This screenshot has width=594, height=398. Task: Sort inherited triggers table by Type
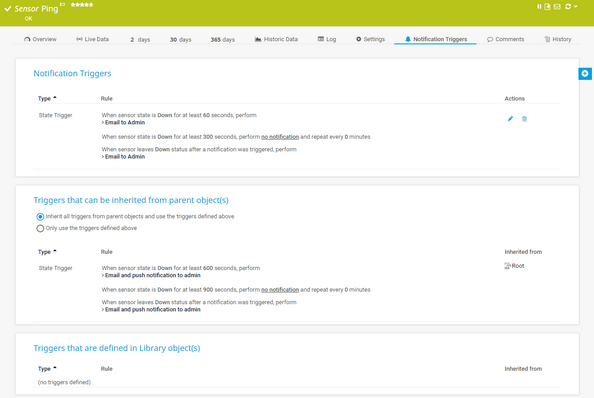(47, 252)
